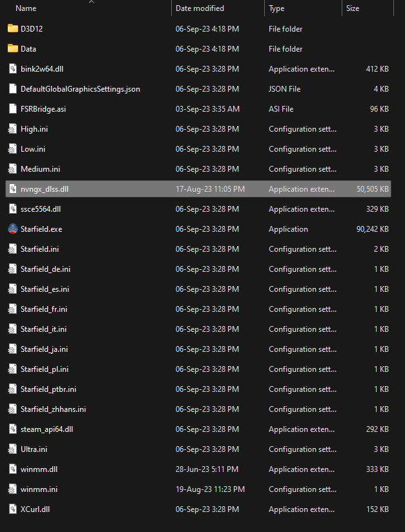Click the 90,242 KB size value
405x532 pixels.
(373, 229)
